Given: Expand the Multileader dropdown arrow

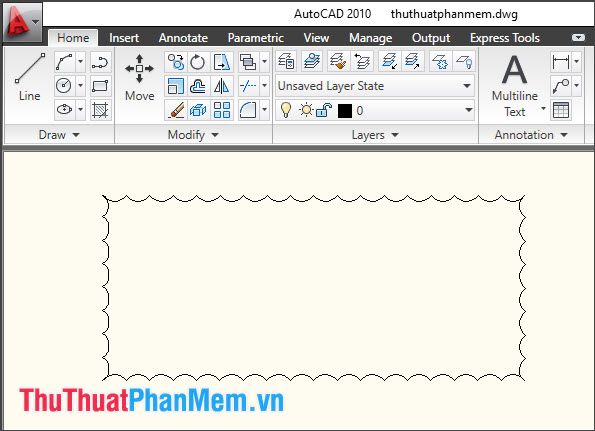Looking at the screenshot, I should click(x=576, y=86).
